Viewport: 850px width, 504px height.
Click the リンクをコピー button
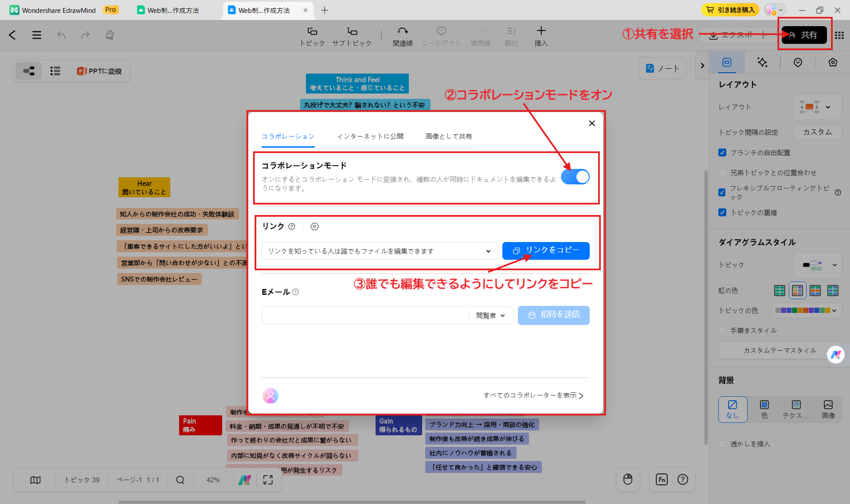click(546, 250)
